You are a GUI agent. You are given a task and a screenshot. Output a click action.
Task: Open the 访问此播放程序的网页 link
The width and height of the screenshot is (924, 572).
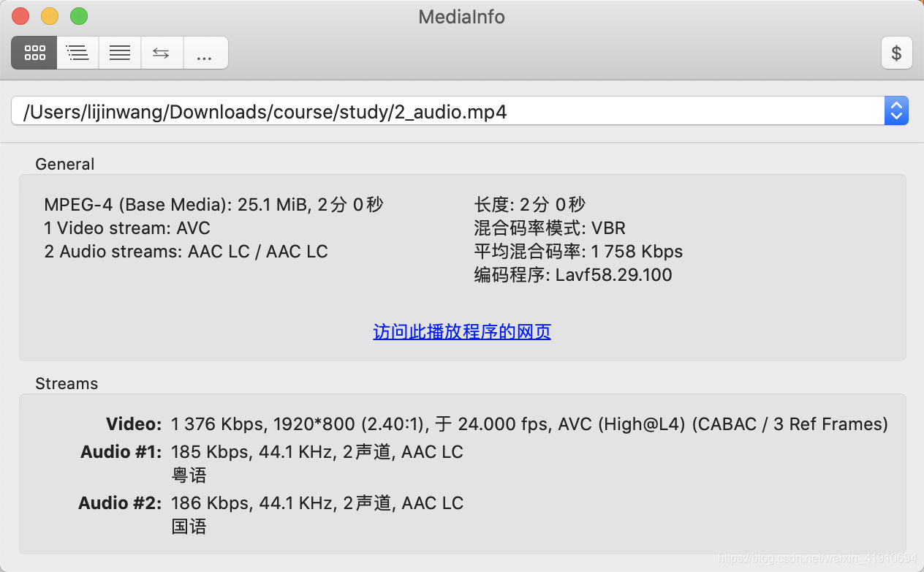[462, 332]
